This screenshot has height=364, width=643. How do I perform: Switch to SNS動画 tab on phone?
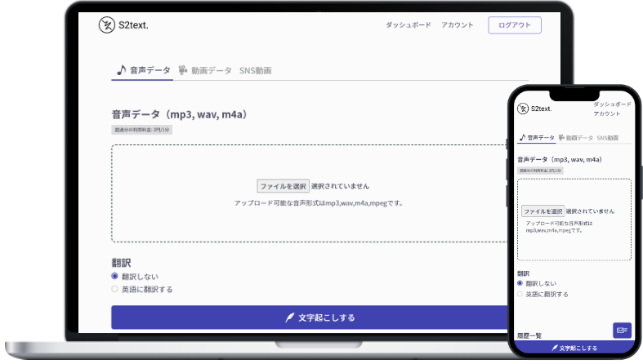[x=607, y=138]
